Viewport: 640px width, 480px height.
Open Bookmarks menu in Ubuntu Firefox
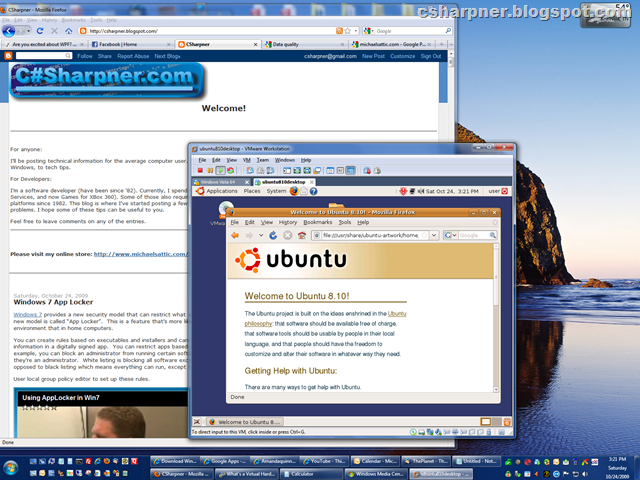click(x=318, y=222)
